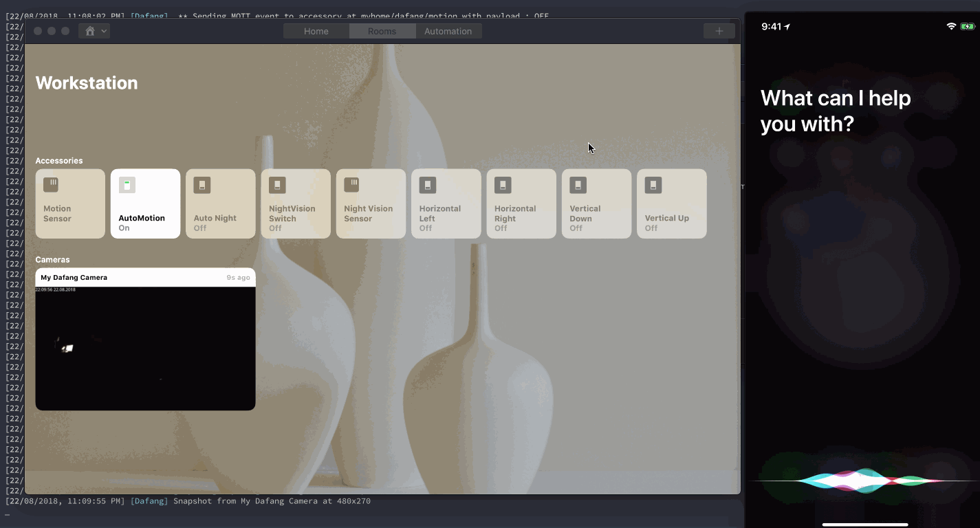Switch to the Home tab
This screenshot has width=980, height=528.
pyautogui.click(x=316, y=31)
